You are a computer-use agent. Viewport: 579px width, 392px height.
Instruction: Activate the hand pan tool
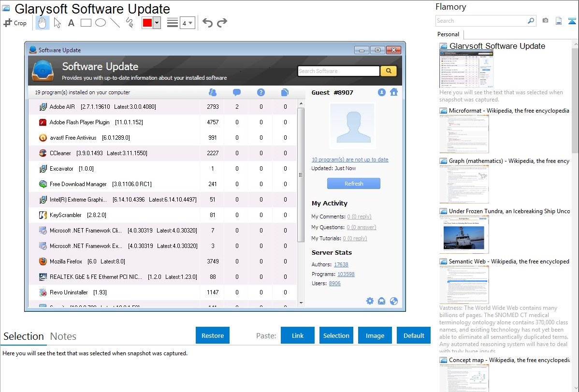click(42, 23)
